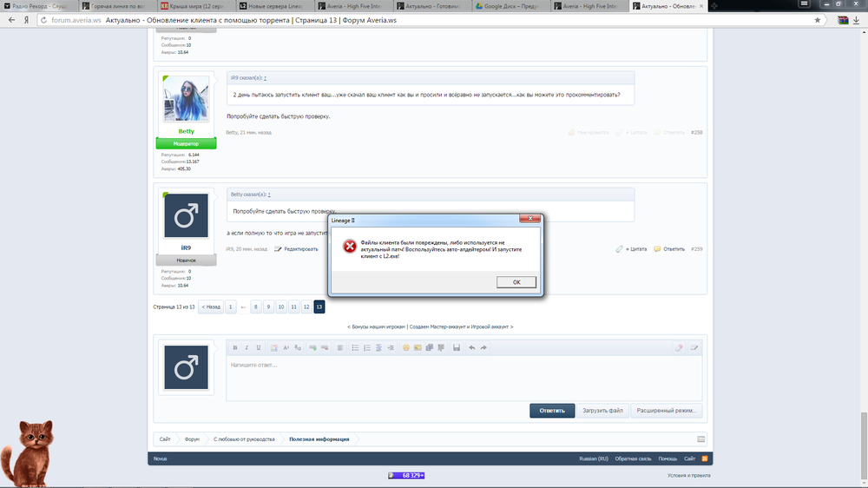Switch to the Google Диск browser tab
This screenshot has height=488, width=868.
tap(513, 5)
